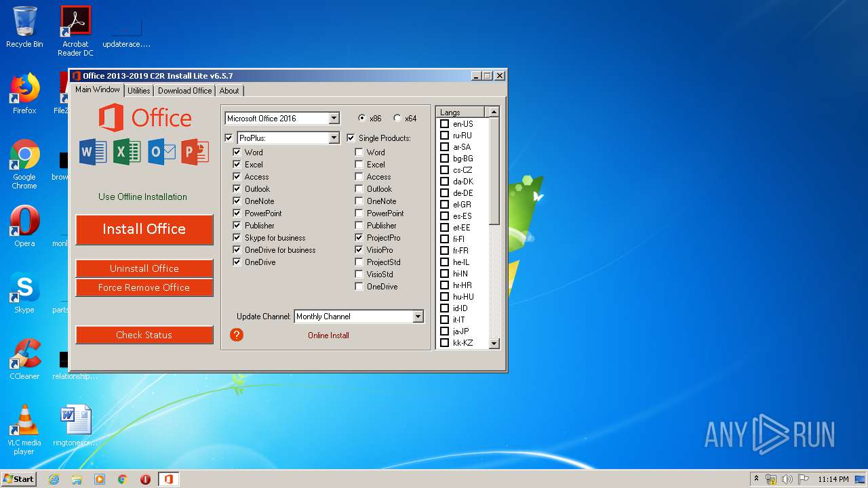
Task: Click the Word logo icon in installer
Action: point(93,152)
